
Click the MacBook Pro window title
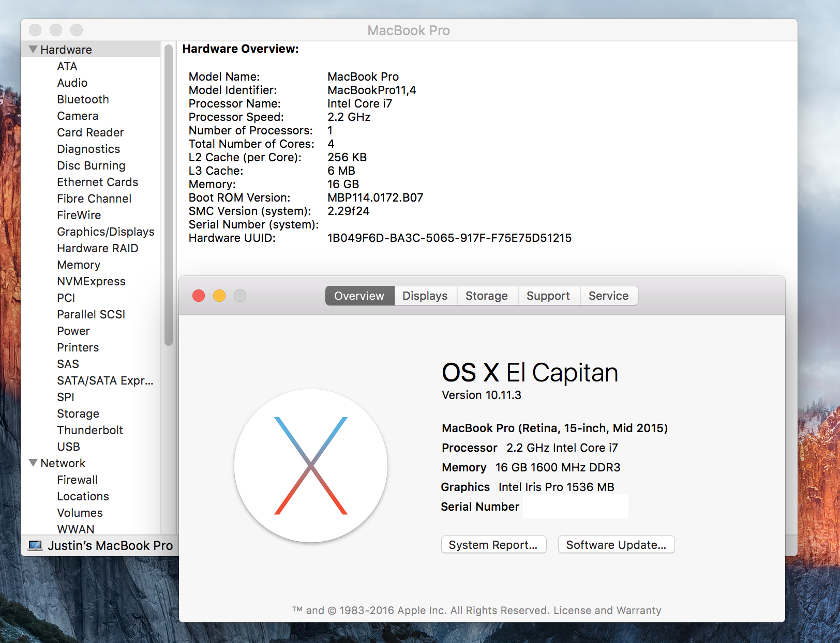(409, 30)
